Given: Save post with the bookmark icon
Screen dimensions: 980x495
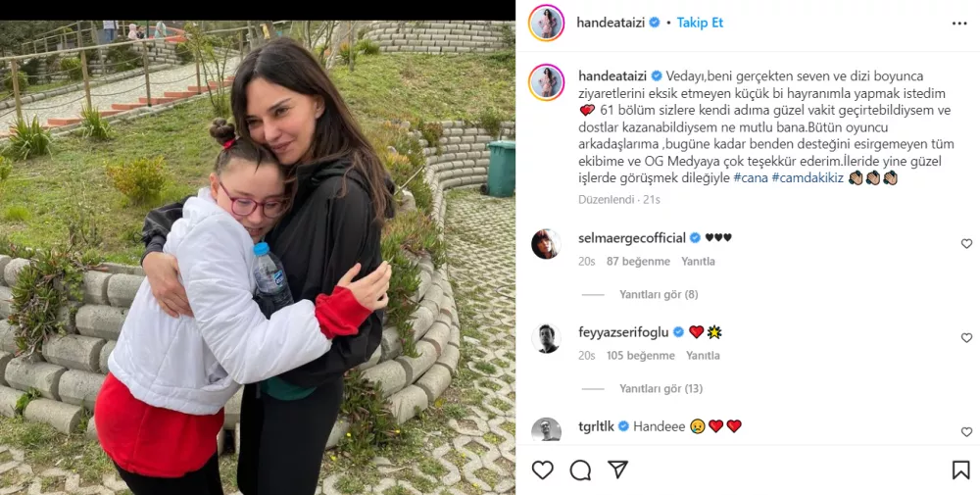Looking at the screenshot, I should (960, 470).
